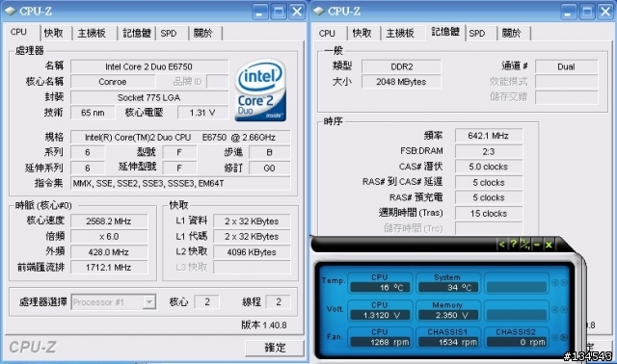Click the left arrow on the Fan. row
The image size is (617, 364).
(x=555, y=337)
